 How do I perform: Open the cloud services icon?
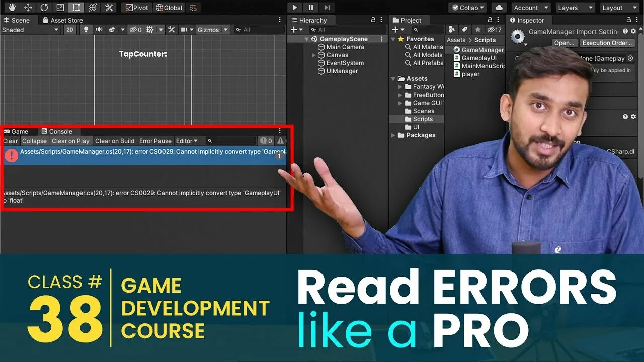499,8
